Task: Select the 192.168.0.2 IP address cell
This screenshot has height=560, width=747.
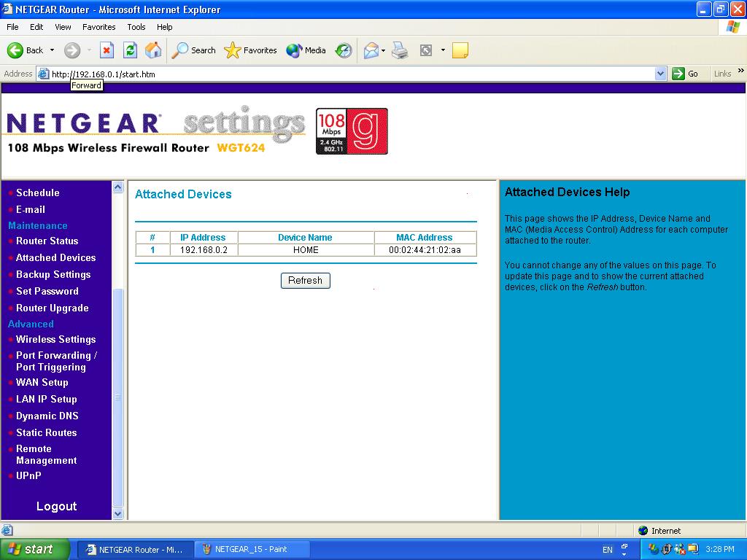Action: (204, 250)
